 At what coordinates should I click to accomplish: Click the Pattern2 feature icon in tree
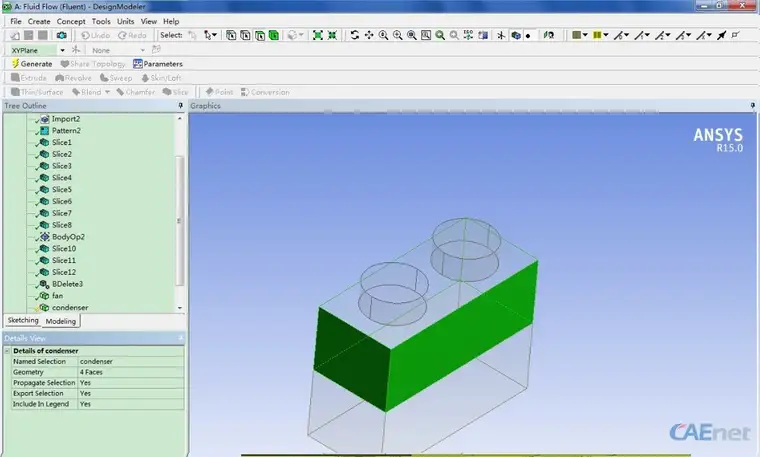click(x=45, y=130)
